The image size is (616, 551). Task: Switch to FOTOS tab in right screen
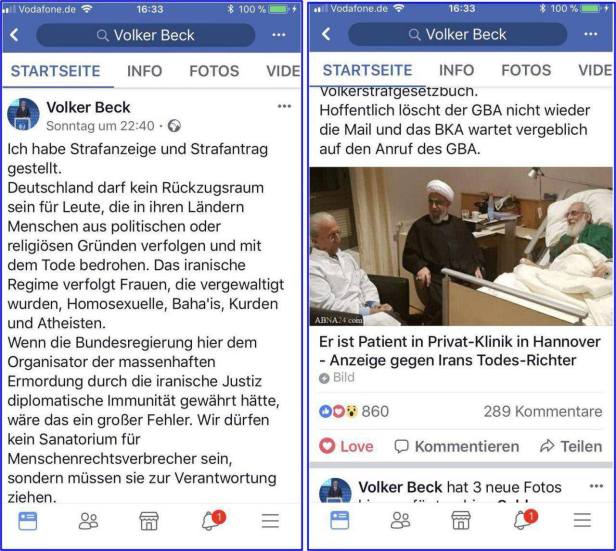click(526, 70)
